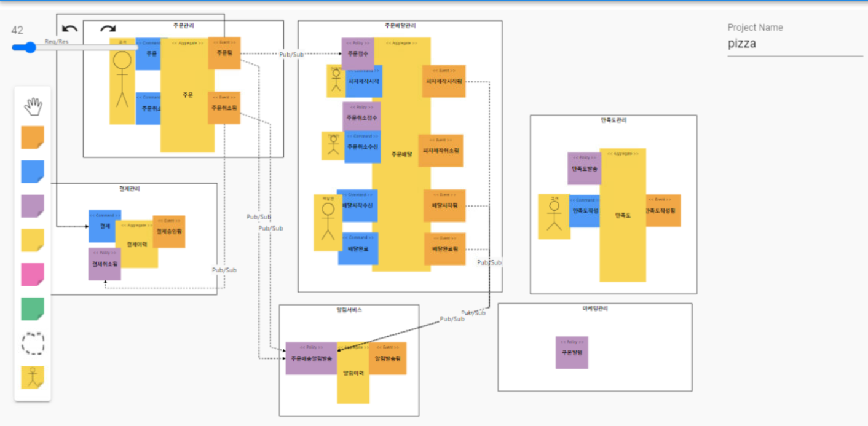
Task: Select the 배달시작수신 command sticker
Action: (358, 205)
